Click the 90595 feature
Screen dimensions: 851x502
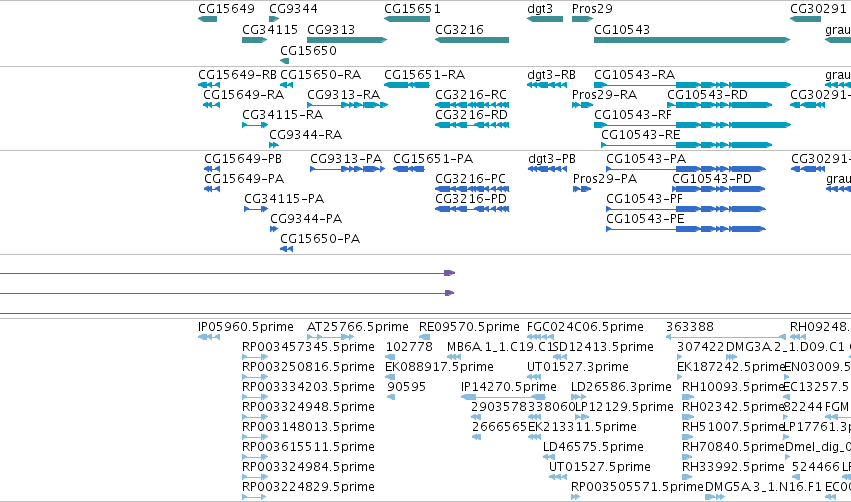click(x=390, y=397)
